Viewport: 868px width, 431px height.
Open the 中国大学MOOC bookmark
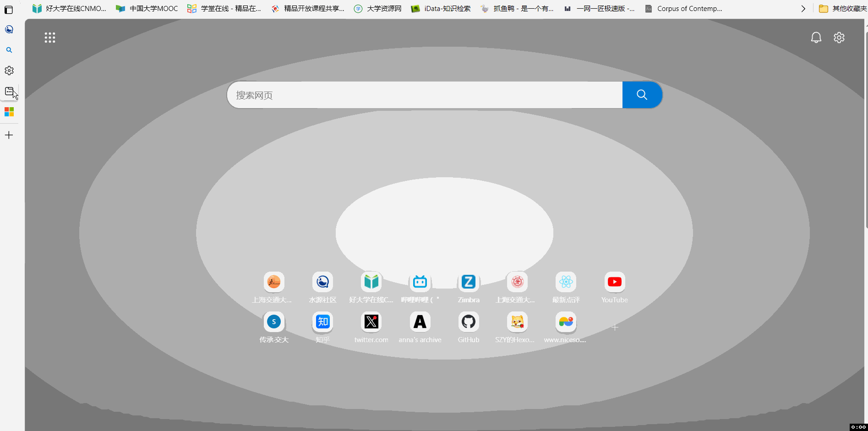coord(147,8)
